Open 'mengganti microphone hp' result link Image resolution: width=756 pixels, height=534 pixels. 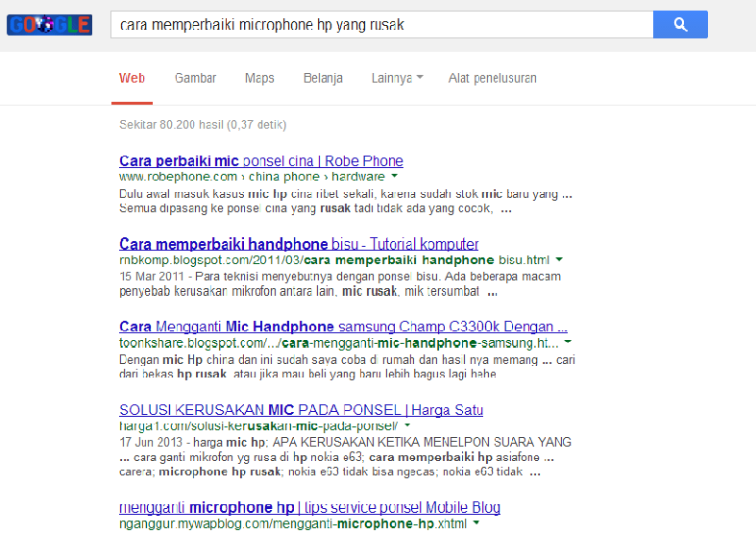pyautogui.click(x=309, y=507)
